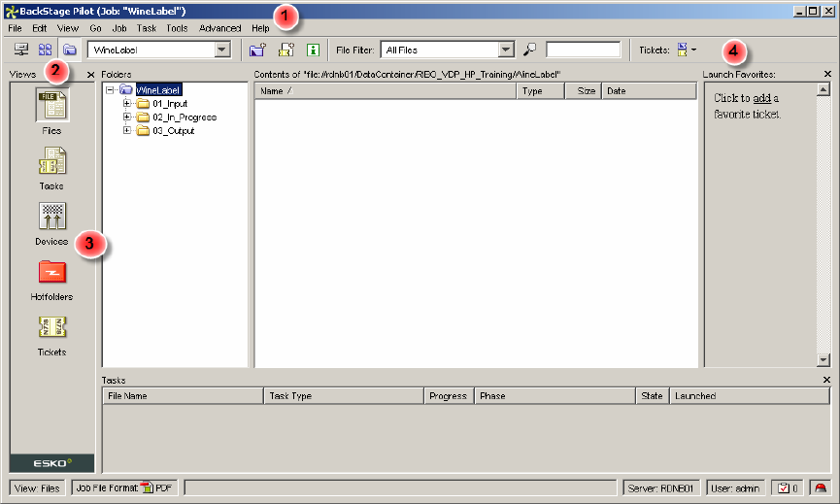840x504 pixels.
Task: Sort contents by Type column
Action: [x=541, y=91]
